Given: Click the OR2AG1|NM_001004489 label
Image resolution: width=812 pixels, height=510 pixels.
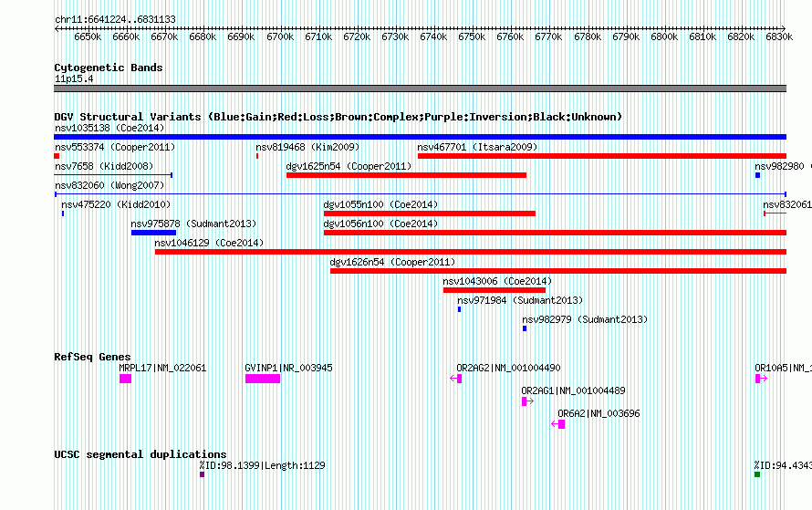Looking at the screenshot, I should [573, 390].
